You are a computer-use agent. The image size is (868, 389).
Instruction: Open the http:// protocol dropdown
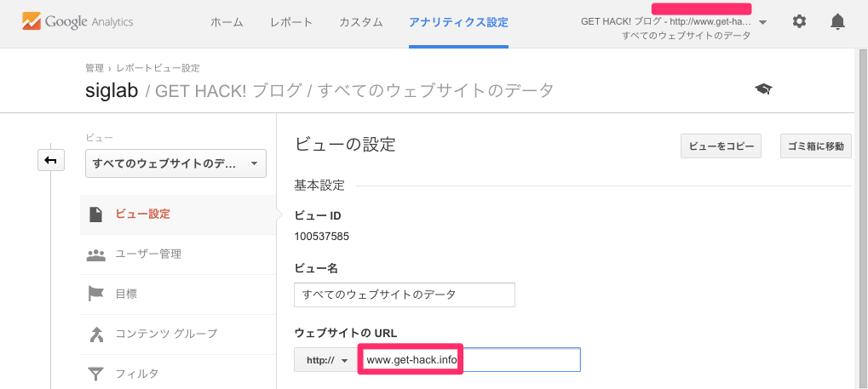pos(326,360)
